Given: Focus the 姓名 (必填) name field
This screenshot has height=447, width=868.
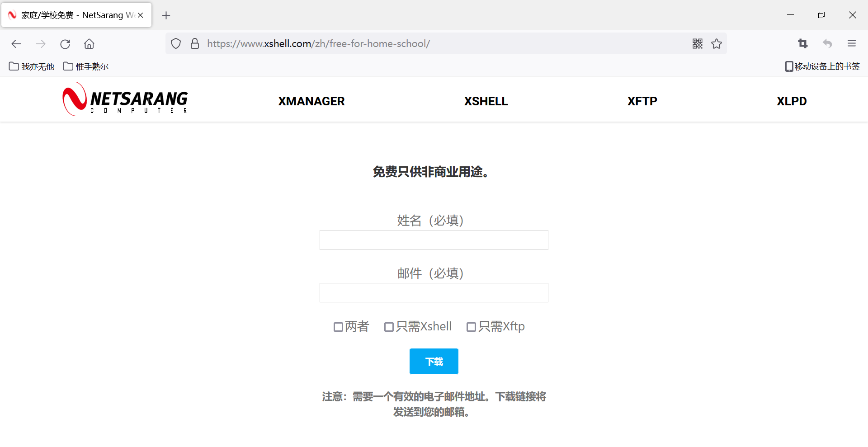Looking at the screenshot, I should click(434, 240).
